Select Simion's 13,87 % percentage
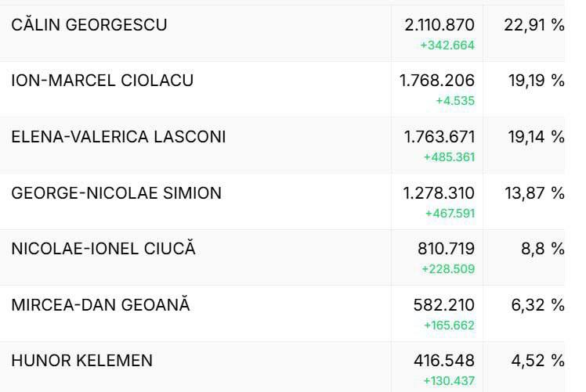The height and width of the screenshot is (392, 586). coord(534,193)
